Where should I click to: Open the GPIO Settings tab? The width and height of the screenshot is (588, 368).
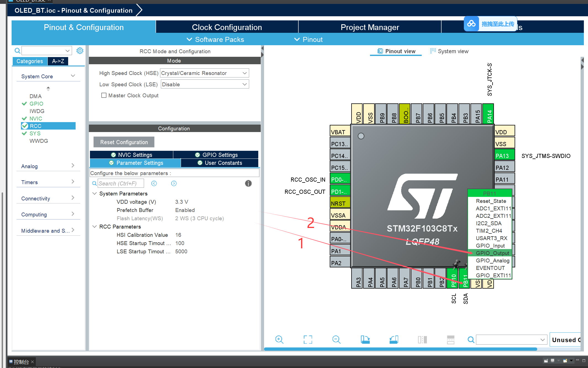click(216, 155)
